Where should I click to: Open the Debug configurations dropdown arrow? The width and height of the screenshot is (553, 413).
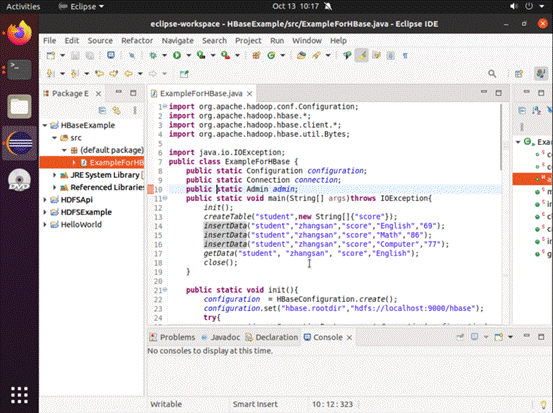(x=164, y=55)
